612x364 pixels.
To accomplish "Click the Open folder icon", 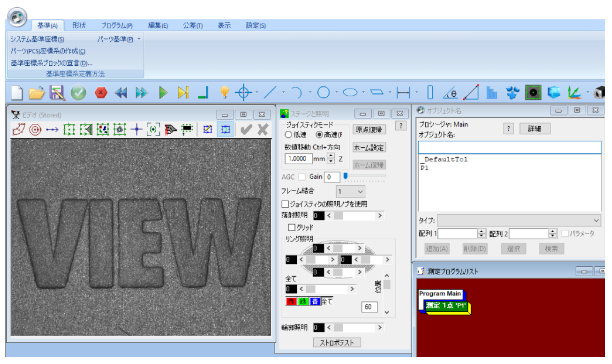I will coord(37,93).
